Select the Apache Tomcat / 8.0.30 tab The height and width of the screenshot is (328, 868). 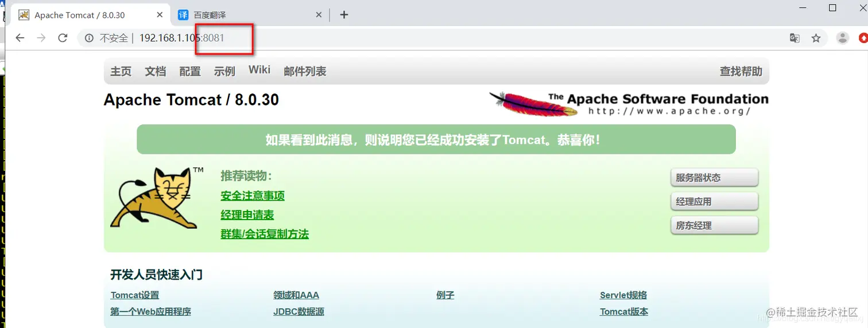tap(92, 15)
